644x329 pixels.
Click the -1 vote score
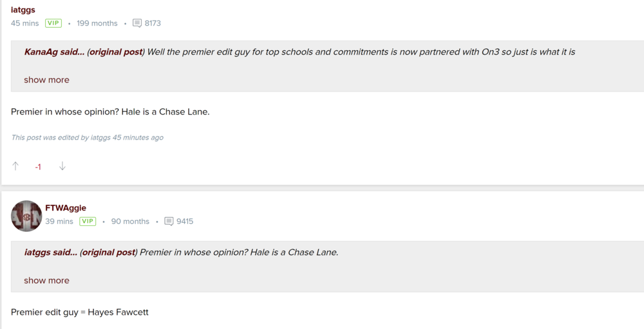pyautogui.click(x=38, y=167)
